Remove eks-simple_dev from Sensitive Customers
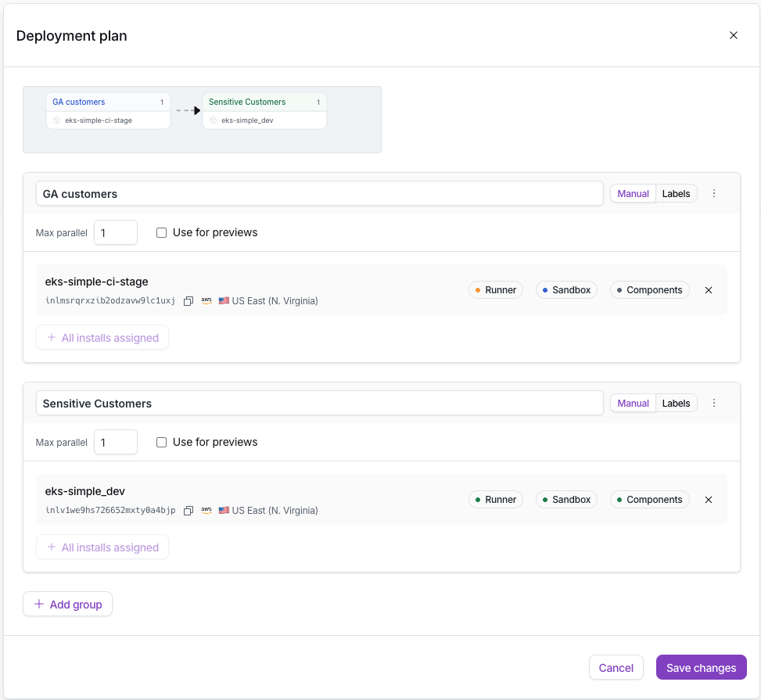Screen dimensions: 761x700 point(709,500)
